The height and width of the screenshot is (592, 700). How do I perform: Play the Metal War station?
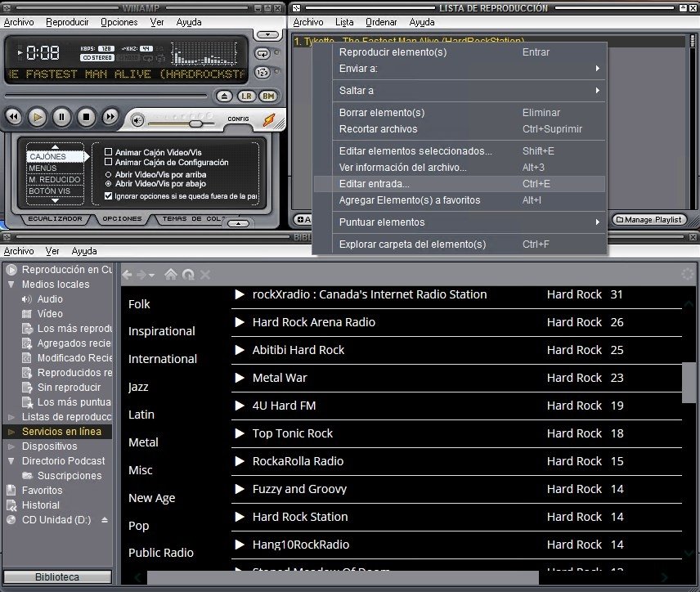tap(240, 378)
